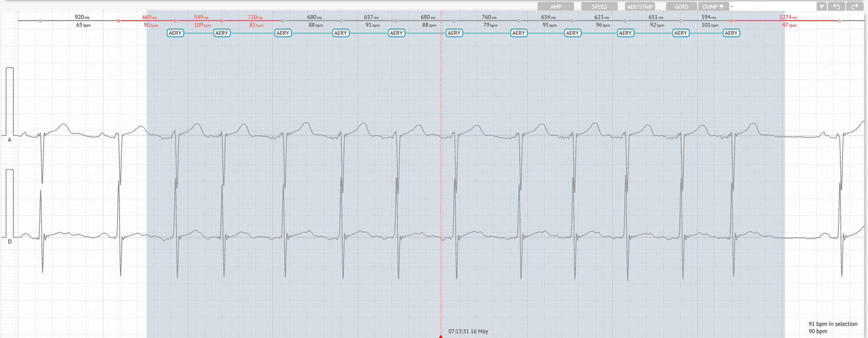Open the GOTO function
Screen dimensions: 868x338
pyautogui.click(x=681, y=6)
